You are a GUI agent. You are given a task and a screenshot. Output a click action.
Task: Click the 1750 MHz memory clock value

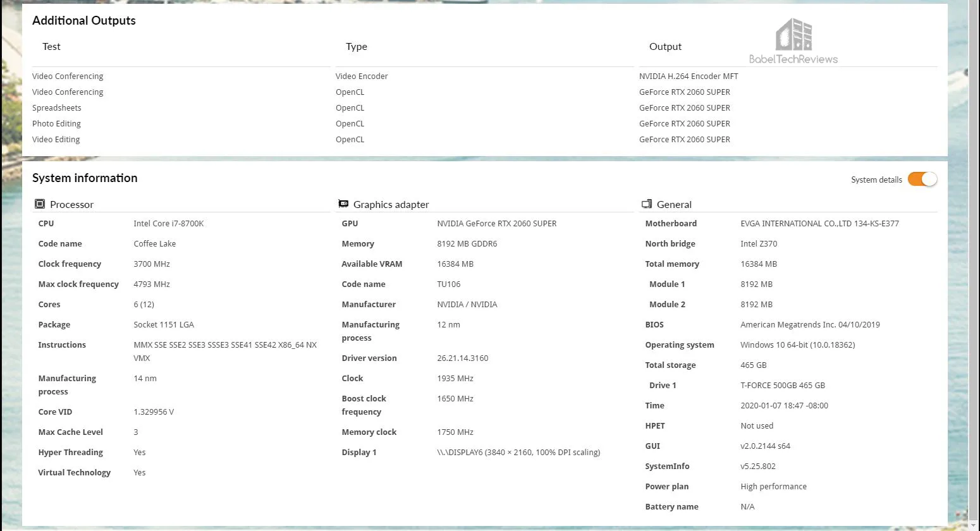point(455,432)
